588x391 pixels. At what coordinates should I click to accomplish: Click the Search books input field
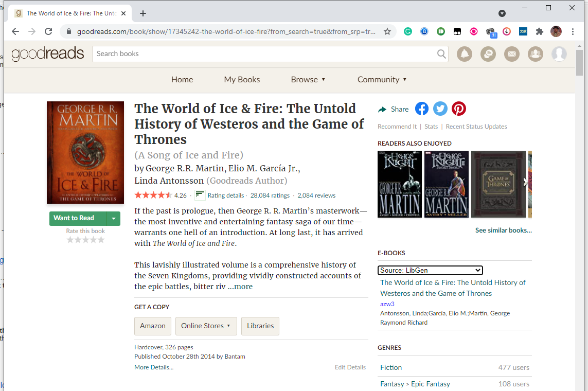pos(262,54)
